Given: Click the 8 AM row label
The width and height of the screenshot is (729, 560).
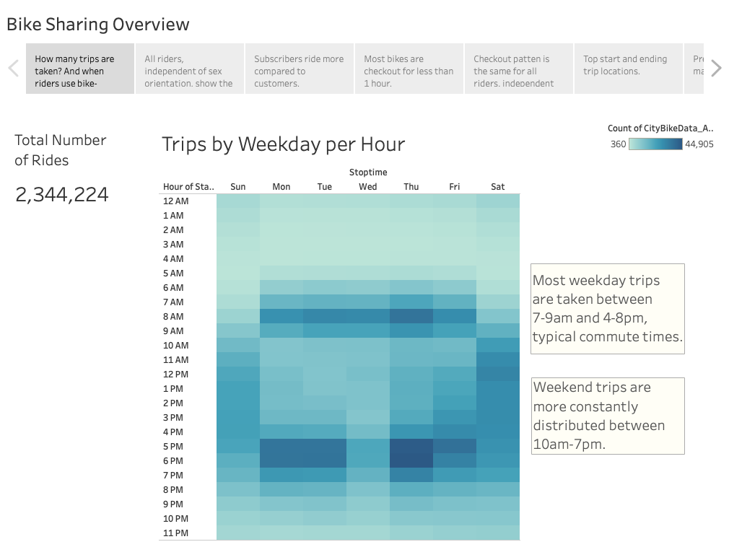Looking at the screenshot, I should point(175,316).
